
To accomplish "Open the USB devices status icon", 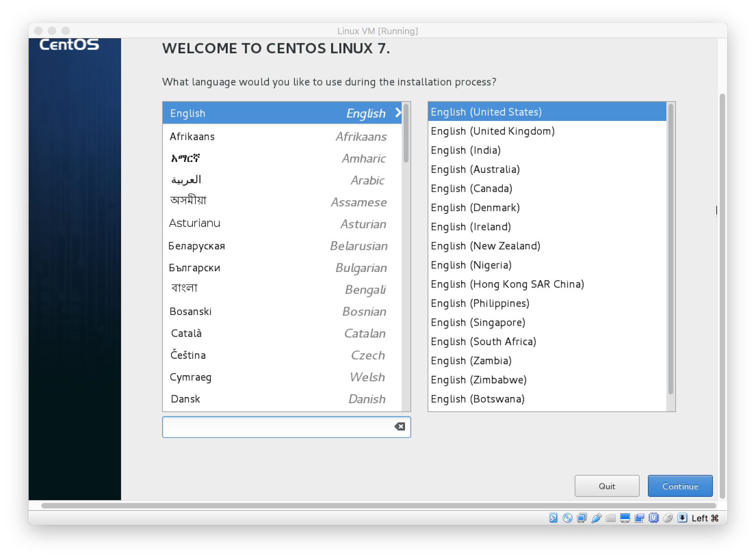I will pyautogui.click(x=596, y=518).
